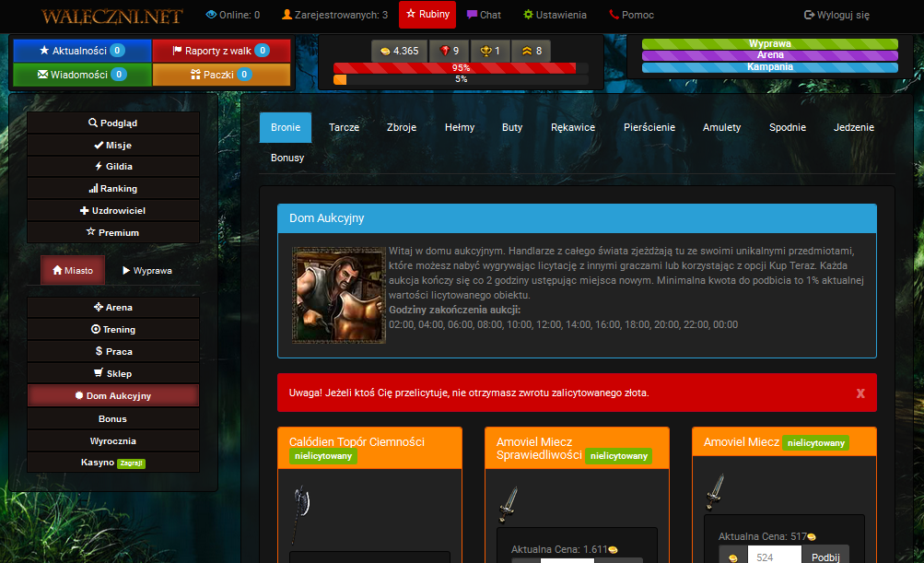This screenshot has height=563, width=924.
Task: Click Podbij on Amoviel Miecz auction
Action: click(825, 556)
